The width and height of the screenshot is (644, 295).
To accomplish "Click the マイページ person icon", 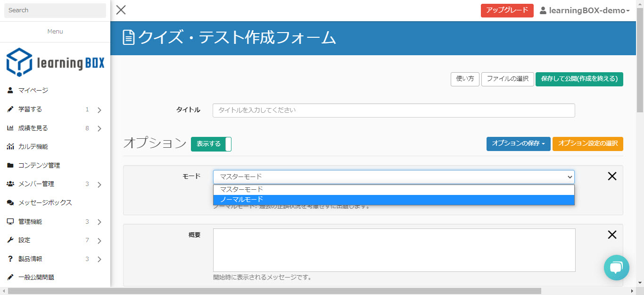I will [10, 90].
